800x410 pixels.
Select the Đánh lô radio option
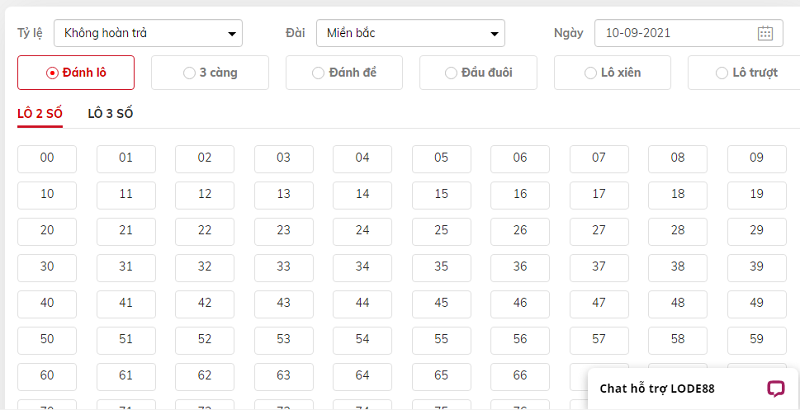tap(76, 72)
